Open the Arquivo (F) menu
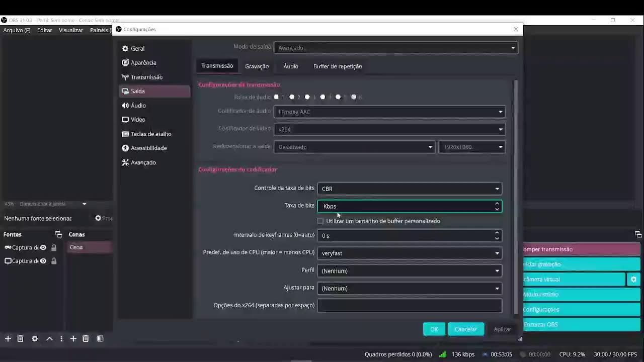The width and height of the screenshot is (644, 362). coord(17,30)
